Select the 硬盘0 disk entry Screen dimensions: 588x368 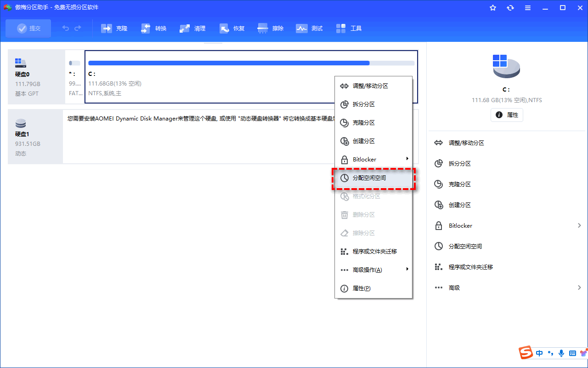tap(36, 77)
